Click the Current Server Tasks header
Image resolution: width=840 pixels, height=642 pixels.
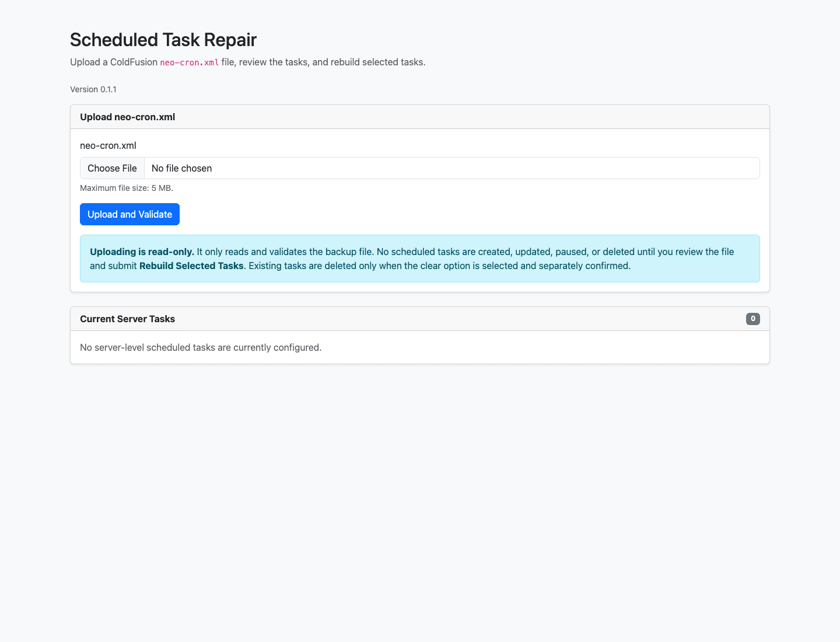coord(420,319)
